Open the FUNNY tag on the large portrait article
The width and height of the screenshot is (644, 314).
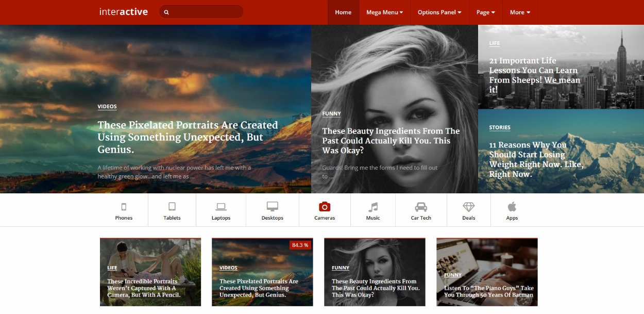click(x=331, y=114)
